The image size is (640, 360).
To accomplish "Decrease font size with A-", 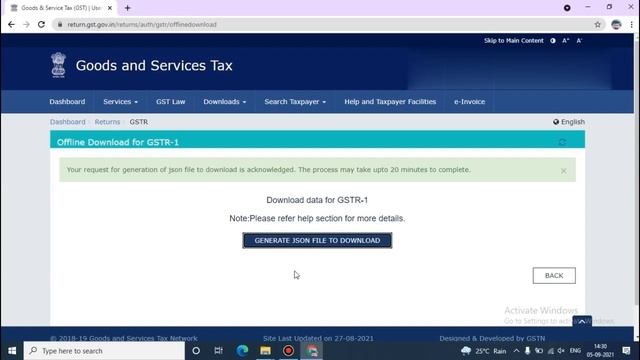I will click(579, 40).
